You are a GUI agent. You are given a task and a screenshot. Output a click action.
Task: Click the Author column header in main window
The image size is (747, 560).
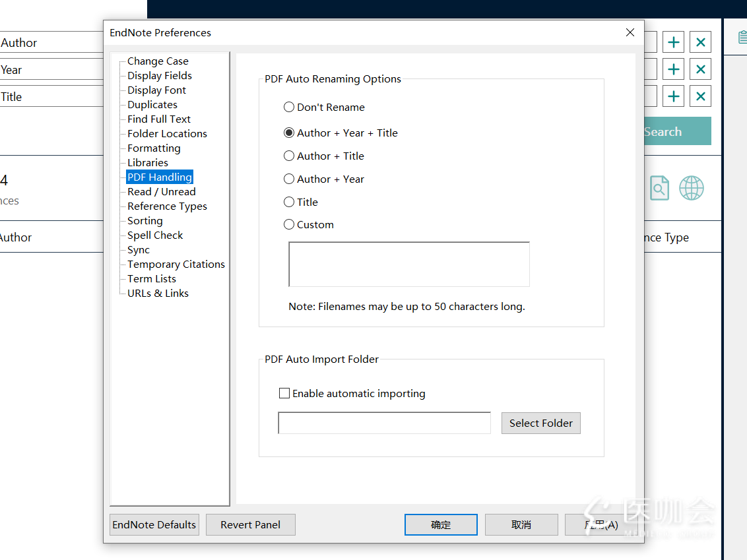tap(16, 237)
